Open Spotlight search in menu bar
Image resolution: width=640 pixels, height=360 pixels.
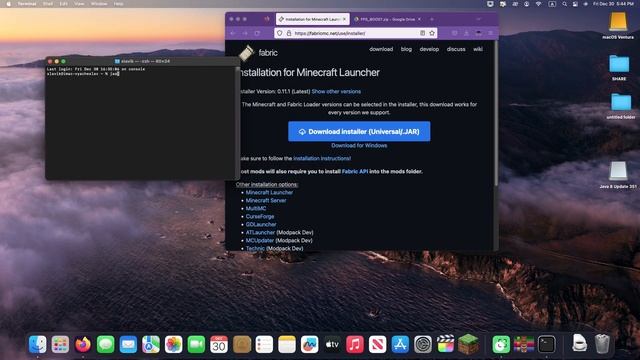pos(564,4)
